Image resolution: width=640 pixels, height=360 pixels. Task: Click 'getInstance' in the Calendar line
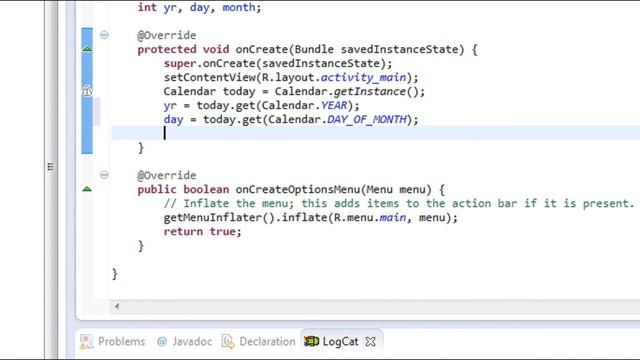pos(370,91)
